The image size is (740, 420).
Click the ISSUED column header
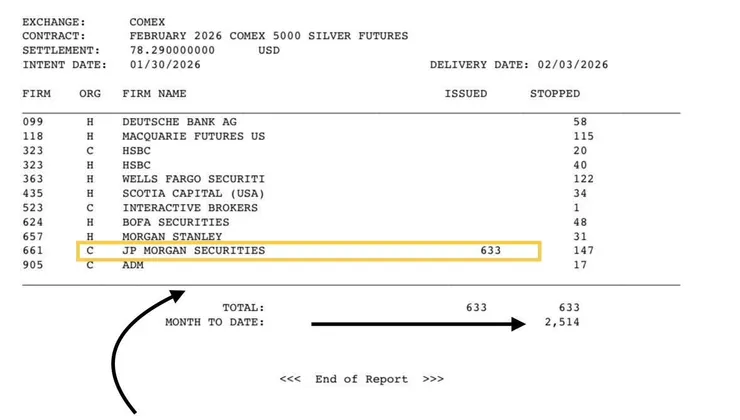tap(466, 94)
